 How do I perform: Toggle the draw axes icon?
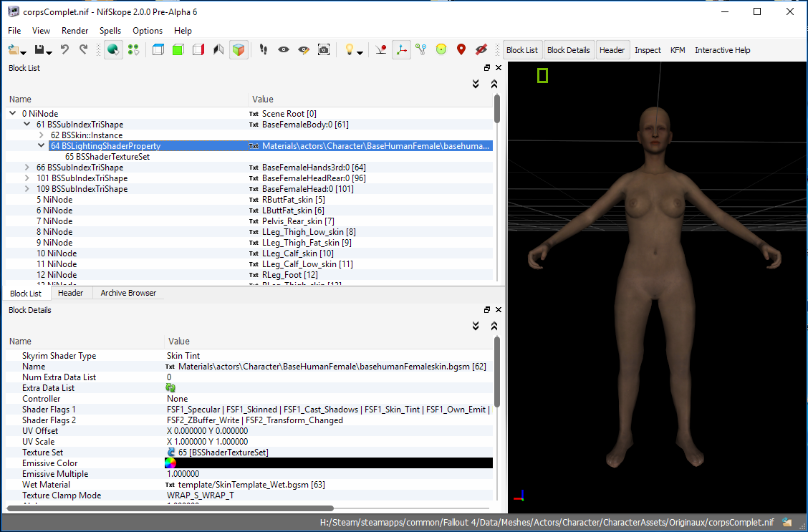(x=401, y=50)
